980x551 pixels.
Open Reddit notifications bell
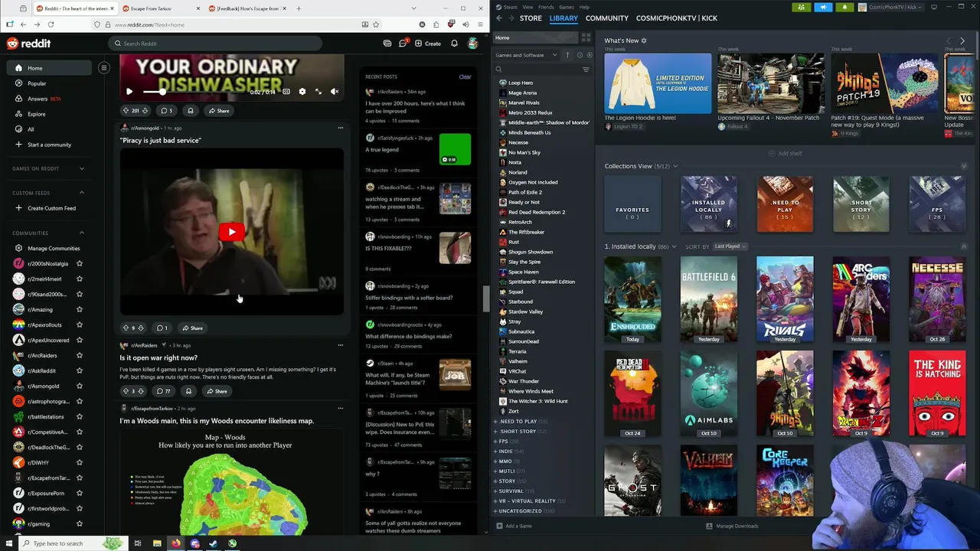454,44
